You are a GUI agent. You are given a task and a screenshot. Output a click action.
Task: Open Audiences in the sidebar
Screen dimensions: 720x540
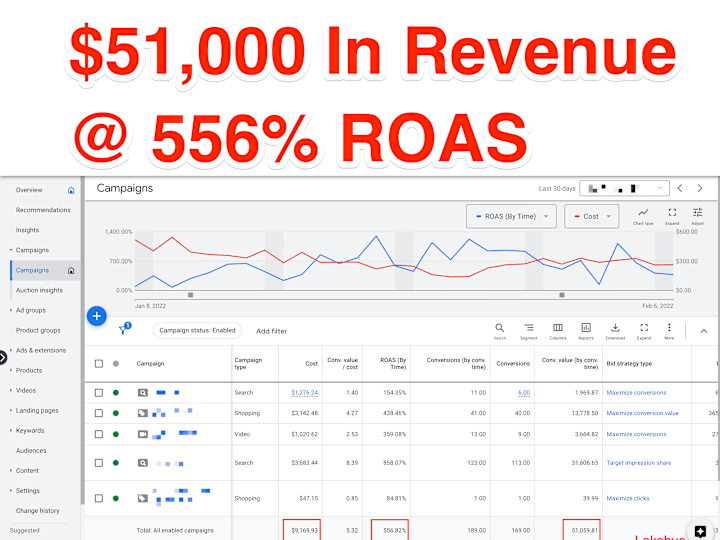(31, 450)
